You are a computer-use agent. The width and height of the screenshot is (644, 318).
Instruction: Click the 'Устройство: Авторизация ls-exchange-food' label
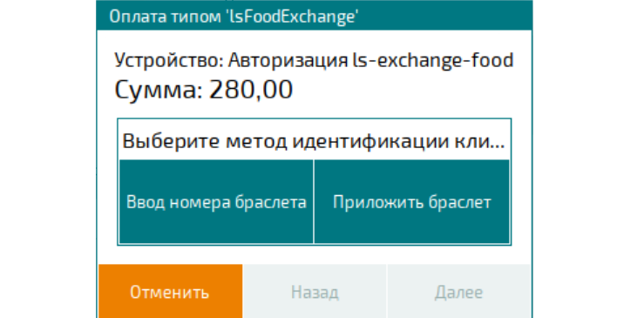pos(314,61)
